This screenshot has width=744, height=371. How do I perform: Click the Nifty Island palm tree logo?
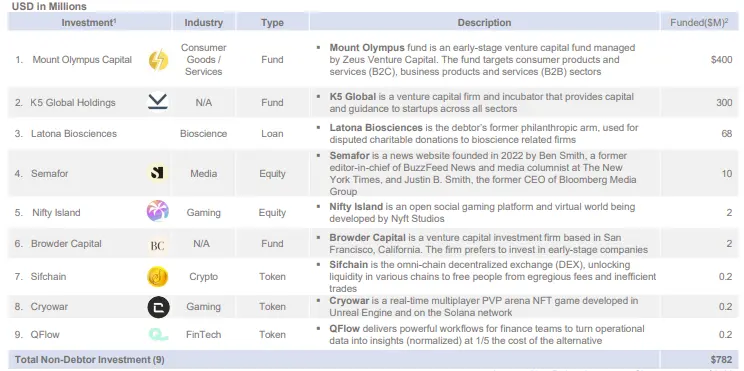158,211
